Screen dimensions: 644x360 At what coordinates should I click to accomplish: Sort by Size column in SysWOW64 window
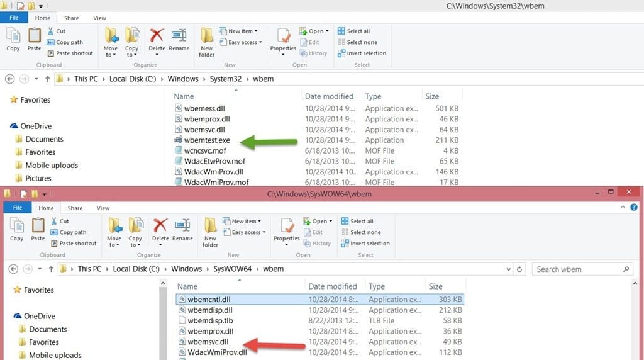coord(435,286)
